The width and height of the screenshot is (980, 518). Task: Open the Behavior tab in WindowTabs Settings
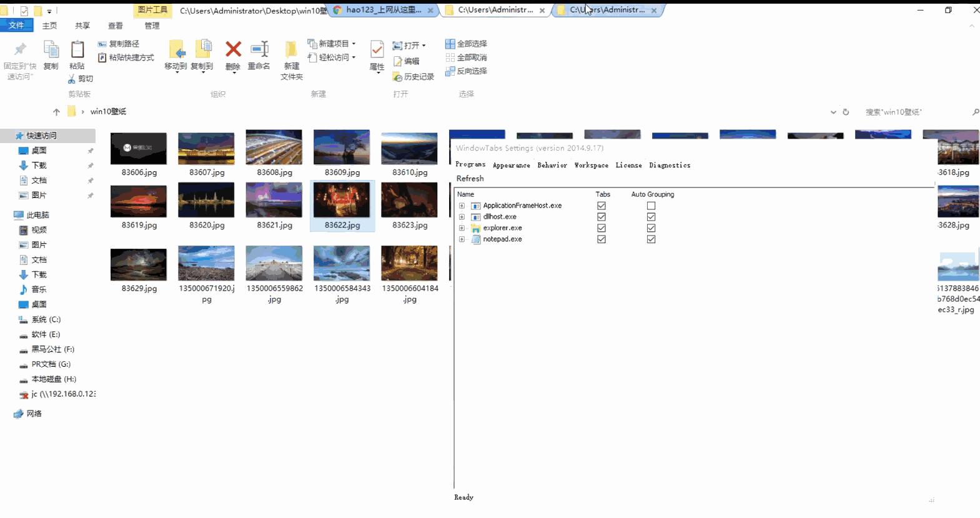click(552, 166)
